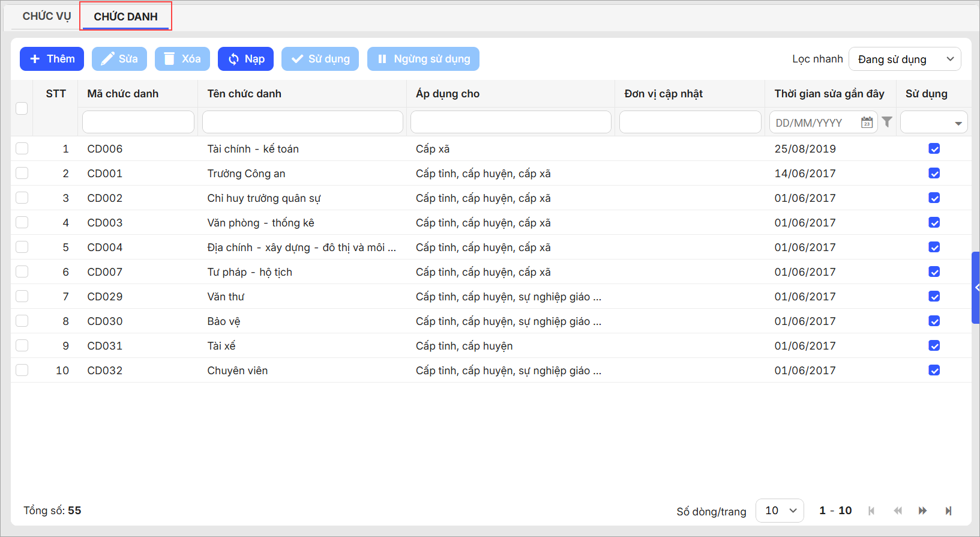
Task: Open the Lọc nhanh dropdown
Action: coord(904,59)
